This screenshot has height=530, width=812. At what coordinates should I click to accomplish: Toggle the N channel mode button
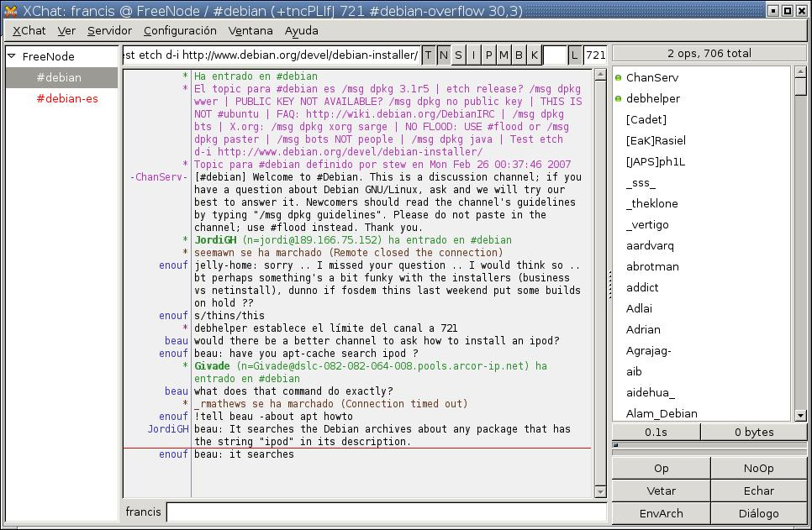tap(443, 55)
